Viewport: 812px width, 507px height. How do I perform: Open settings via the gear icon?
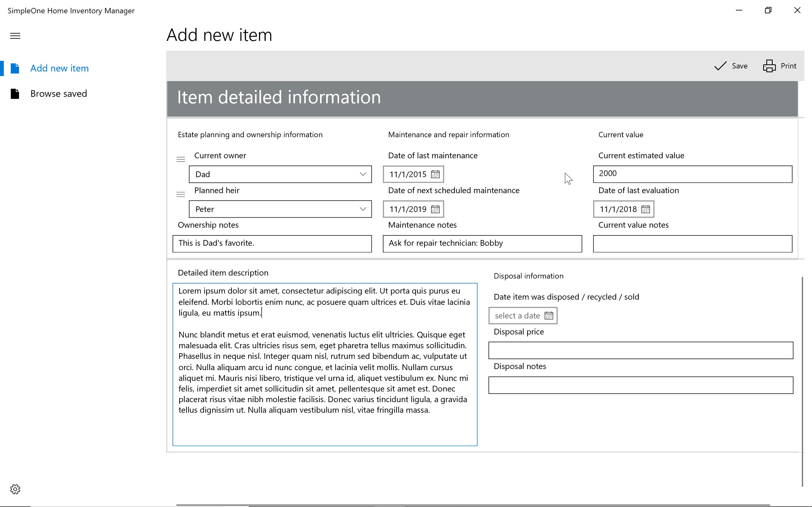click(x=15, y=489)
